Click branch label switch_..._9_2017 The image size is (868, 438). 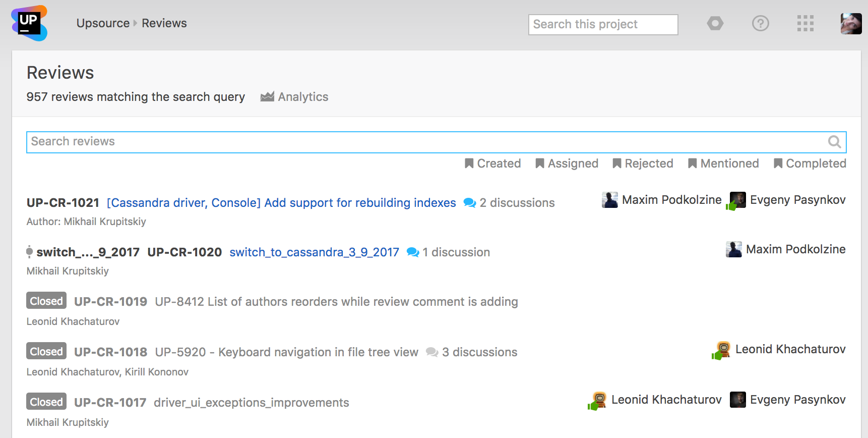(88, 252)
